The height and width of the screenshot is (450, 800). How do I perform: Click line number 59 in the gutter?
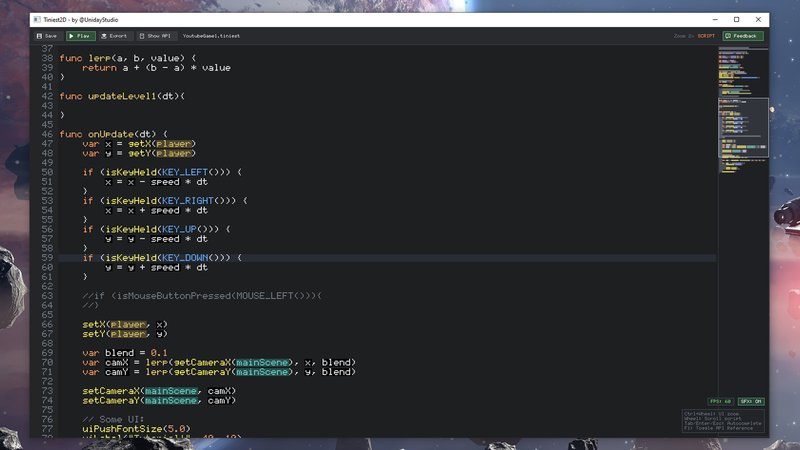click(47, 258)
